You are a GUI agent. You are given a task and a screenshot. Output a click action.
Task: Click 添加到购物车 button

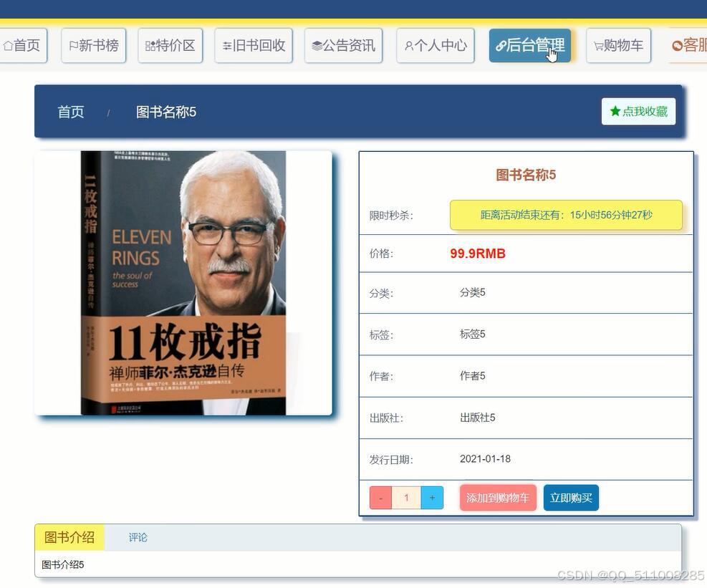(498, 498)
